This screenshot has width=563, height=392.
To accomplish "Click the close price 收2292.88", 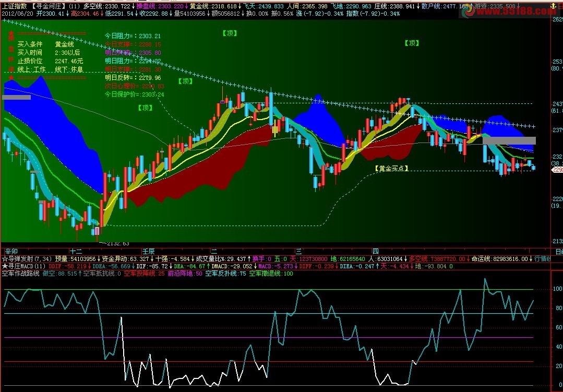I will coord(154,14).
